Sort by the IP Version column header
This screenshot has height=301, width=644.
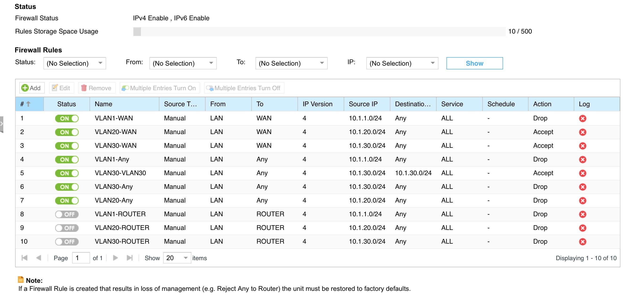pos(321,104)
